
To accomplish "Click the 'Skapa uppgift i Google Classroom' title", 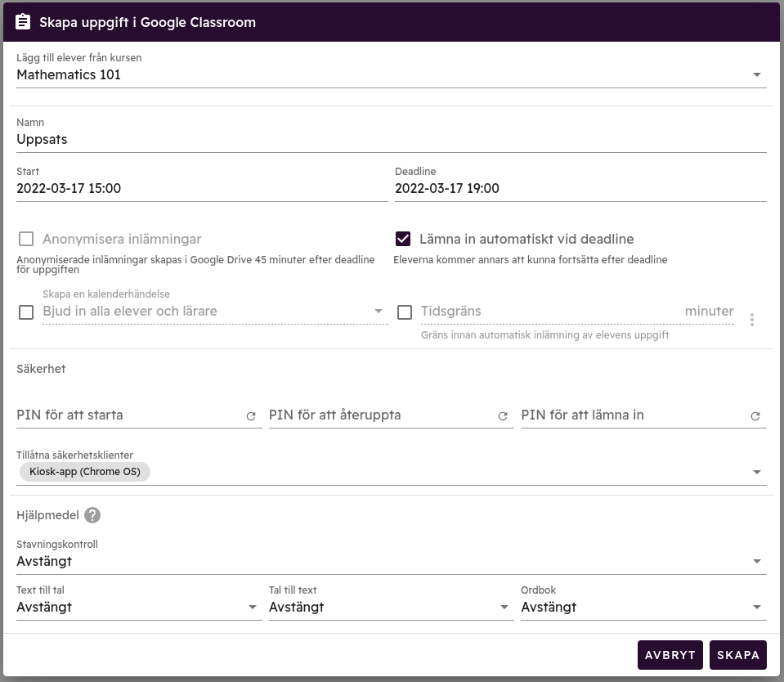I will coord(147,23).
